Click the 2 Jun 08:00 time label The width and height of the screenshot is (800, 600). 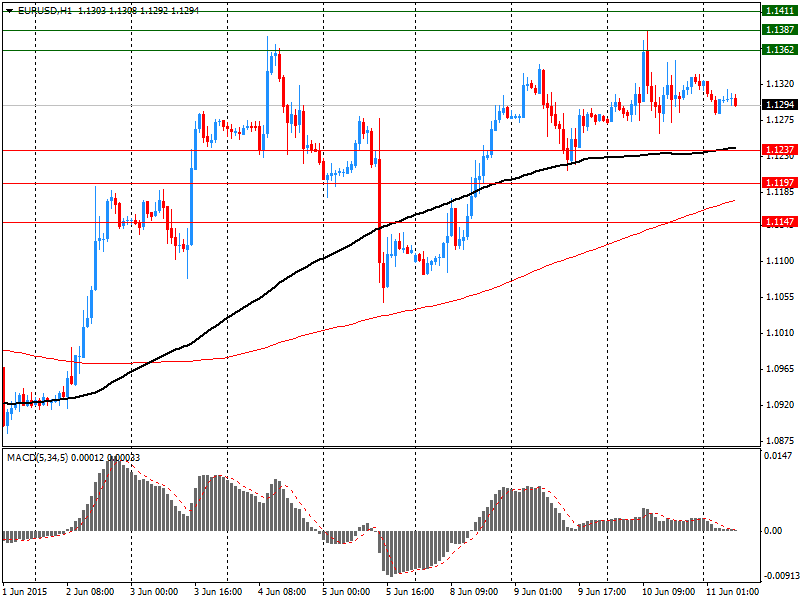pos(90,592)
